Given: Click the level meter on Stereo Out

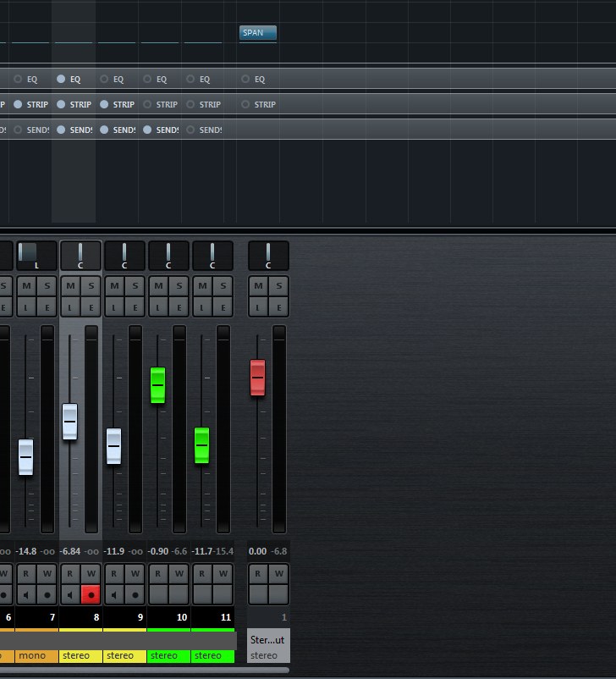Looking at the screenshot, I should coord(279,429).
